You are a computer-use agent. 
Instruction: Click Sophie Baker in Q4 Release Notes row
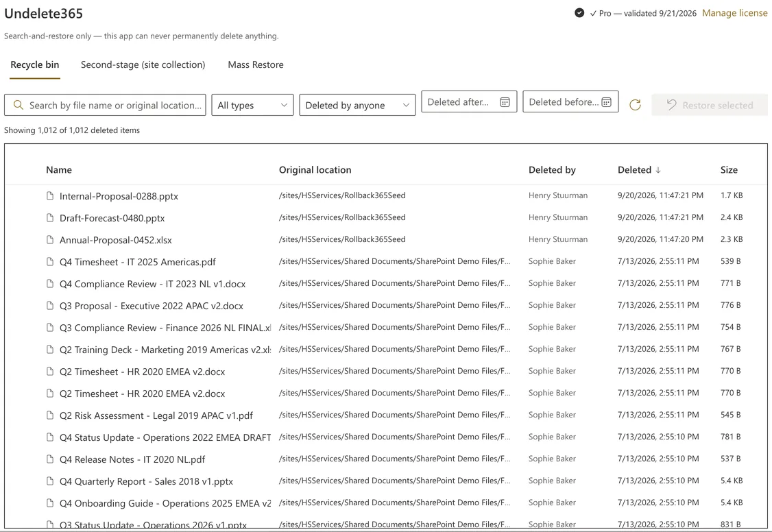click(x=552, y=458)
